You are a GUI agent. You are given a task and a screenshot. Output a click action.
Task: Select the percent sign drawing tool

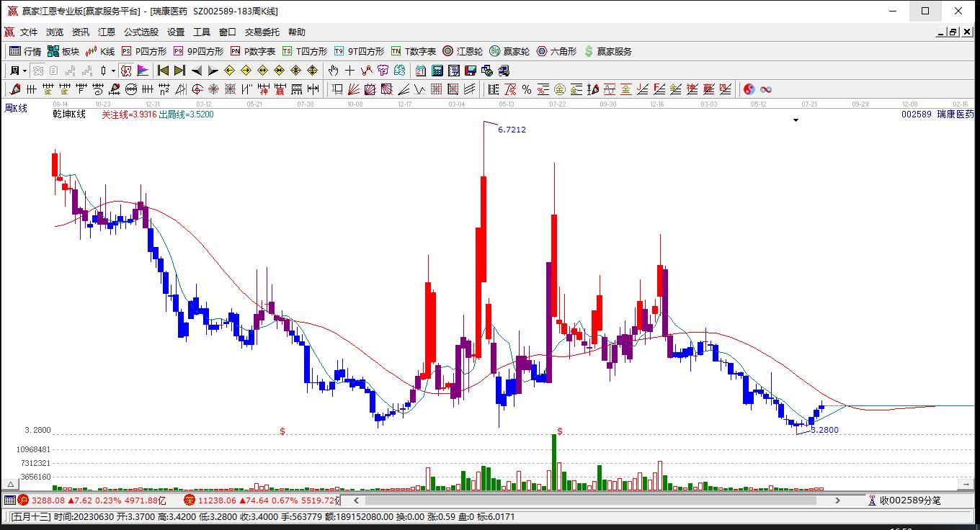pos(527,89)
